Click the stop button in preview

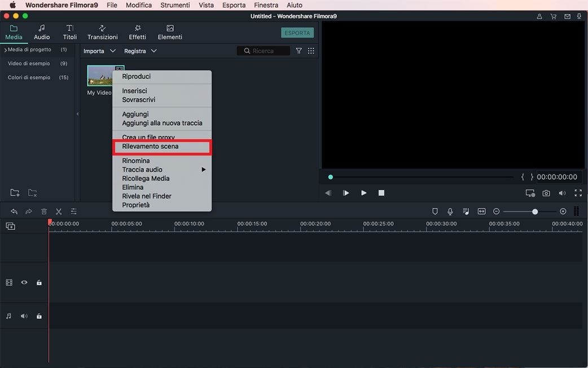click(x=381, y=193)
